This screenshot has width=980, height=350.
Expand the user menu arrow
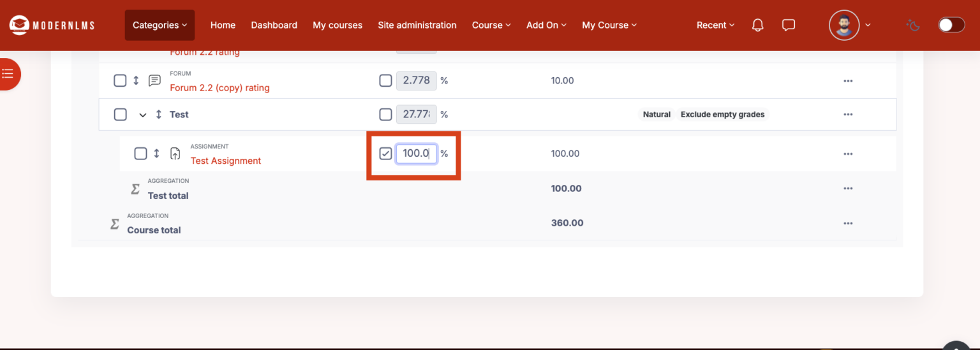(x=868, y=26)
